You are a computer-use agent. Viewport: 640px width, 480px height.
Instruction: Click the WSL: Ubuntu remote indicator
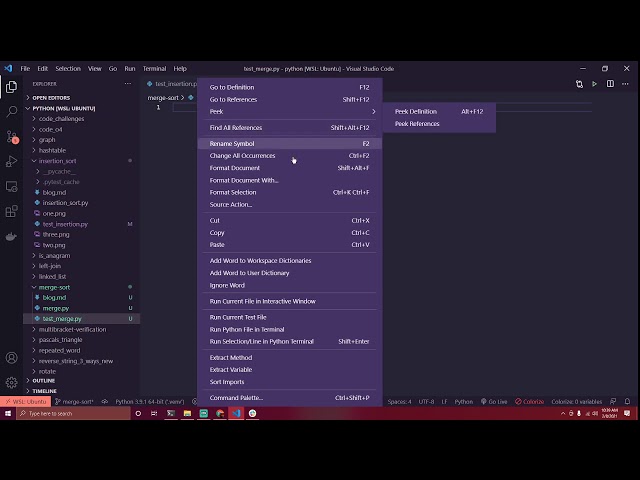(x=25, y=402)
